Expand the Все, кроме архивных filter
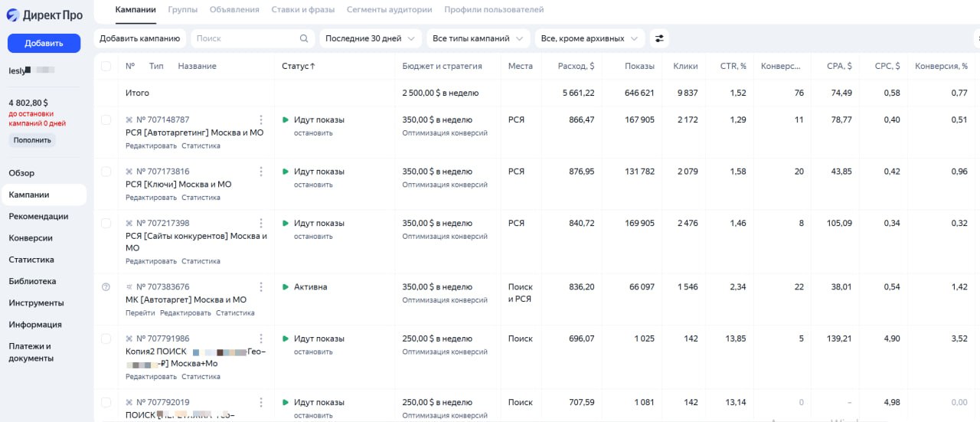This screenshot has width=980, height=422. tap(589, 38)
